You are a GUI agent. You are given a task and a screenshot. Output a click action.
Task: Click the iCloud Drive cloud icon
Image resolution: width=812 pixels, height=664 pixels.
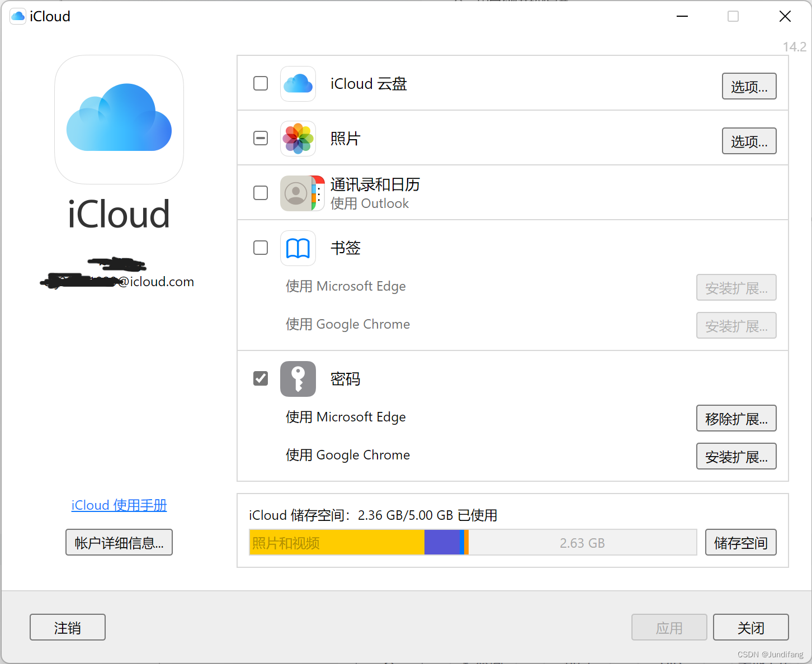point(298,84)
